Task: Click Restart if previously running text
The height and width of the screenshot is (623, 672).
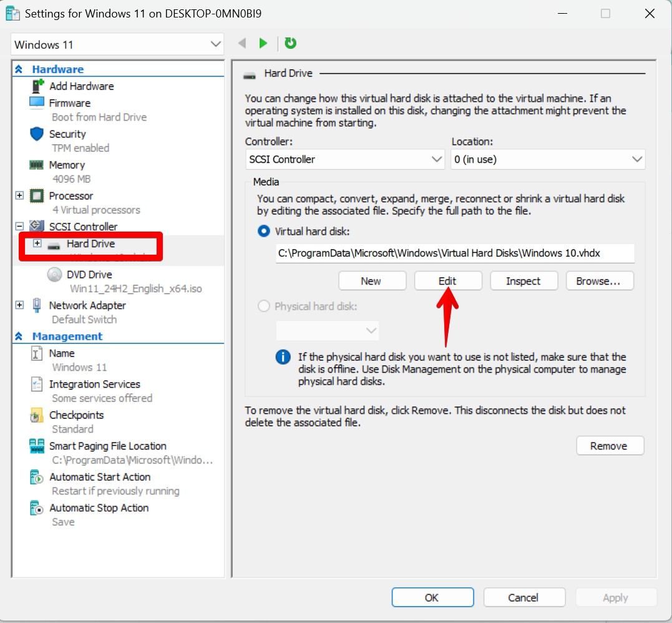Action: pos(115,491)
